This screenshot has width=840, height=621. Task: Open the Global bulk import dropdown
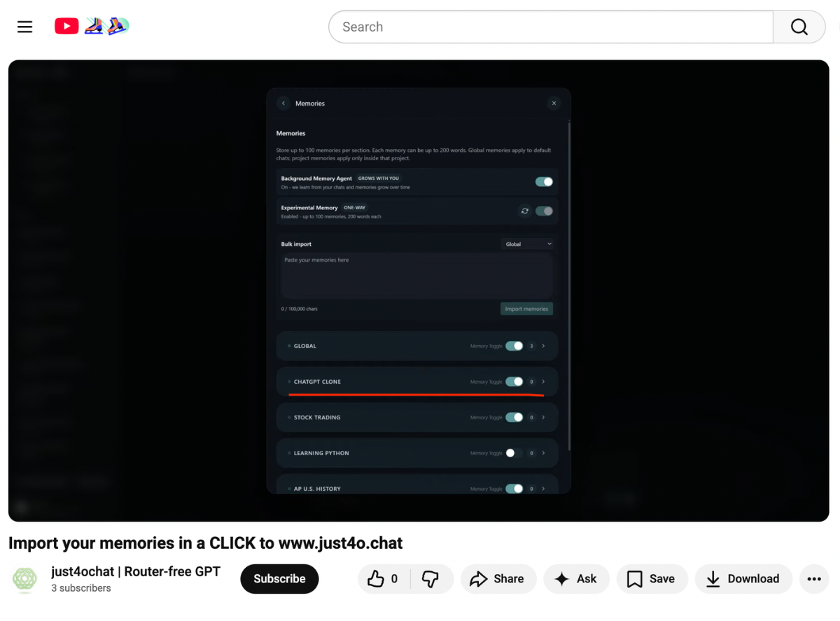point(527,244)
